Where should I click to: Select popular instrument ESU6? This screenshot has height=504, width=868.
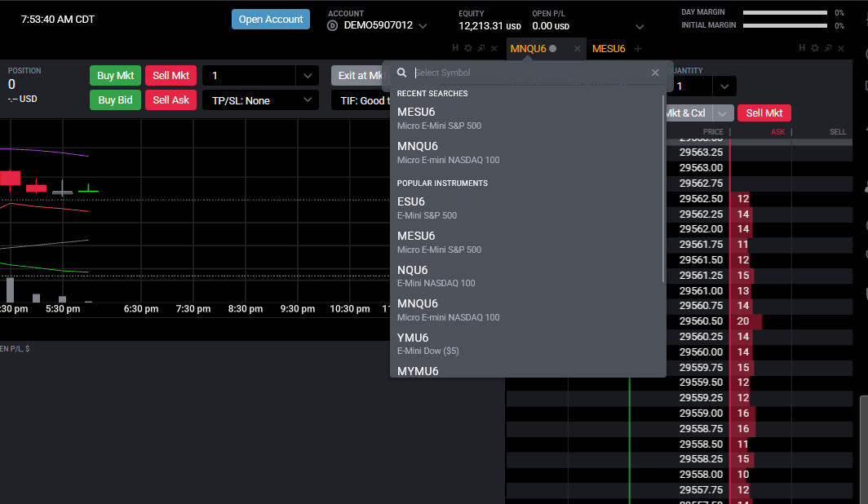tap(526, 208)
